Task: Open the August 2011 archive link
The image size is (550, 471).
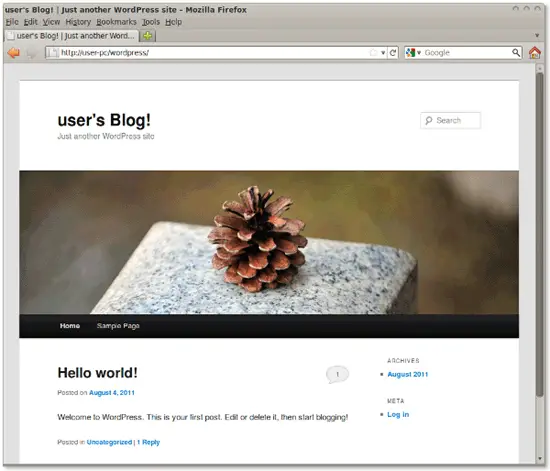Action: (408, 375)
